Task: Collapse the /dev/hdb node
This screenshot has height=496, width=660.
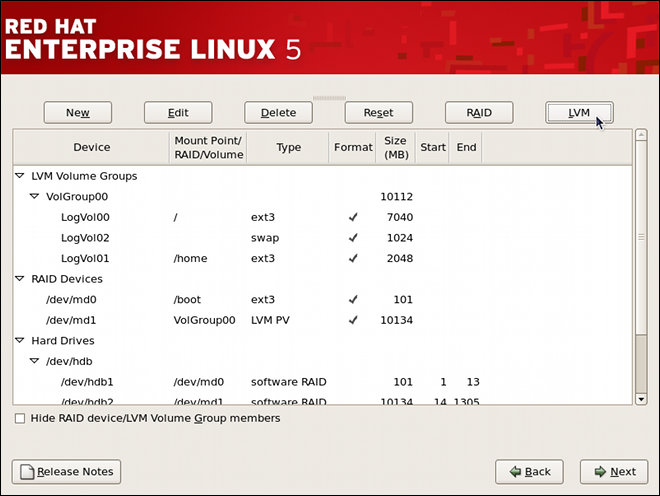Action: click(35, 361)
